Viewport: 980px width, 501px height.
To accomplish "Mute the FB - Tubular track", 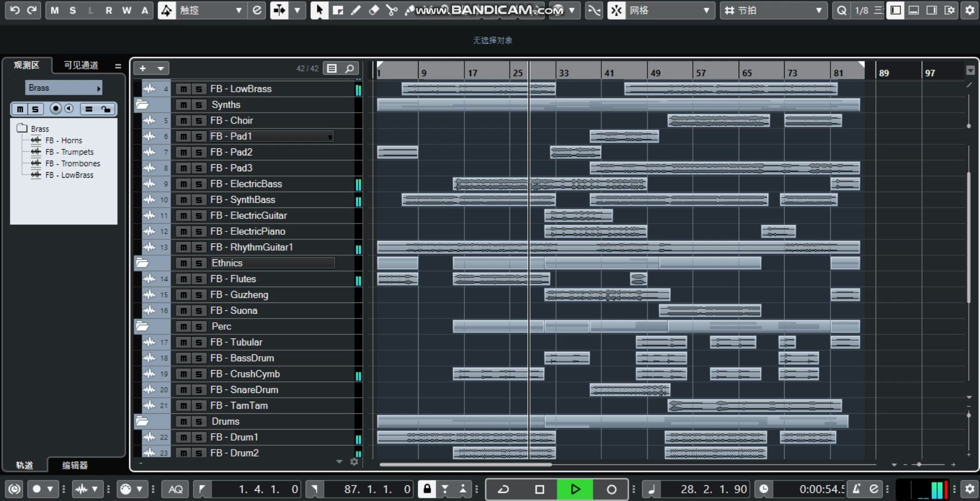I will (184, 342).
